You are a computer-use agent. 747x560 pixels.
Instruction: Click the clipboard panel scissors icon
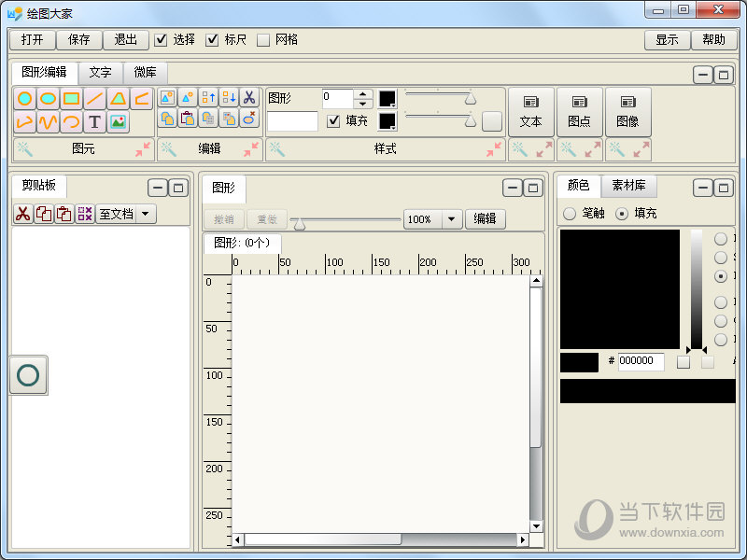(x=23, y=214)
